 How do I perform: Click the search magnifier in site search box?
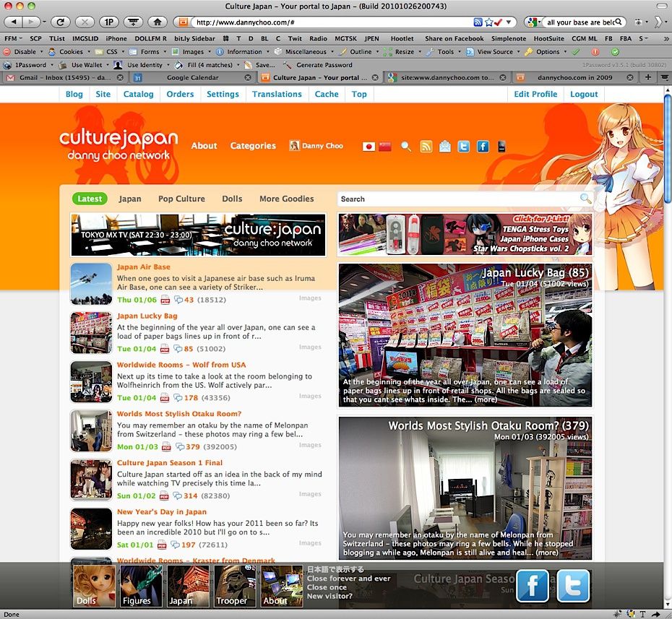pyautogui.click(x=585, y=199)
